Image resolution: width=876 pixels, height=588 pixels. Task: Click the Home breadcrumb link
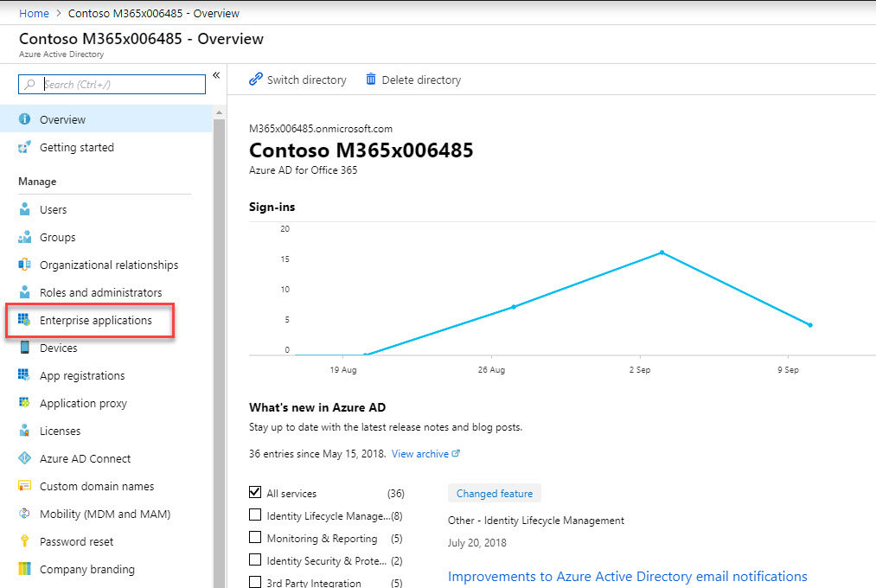click(34, 13)
